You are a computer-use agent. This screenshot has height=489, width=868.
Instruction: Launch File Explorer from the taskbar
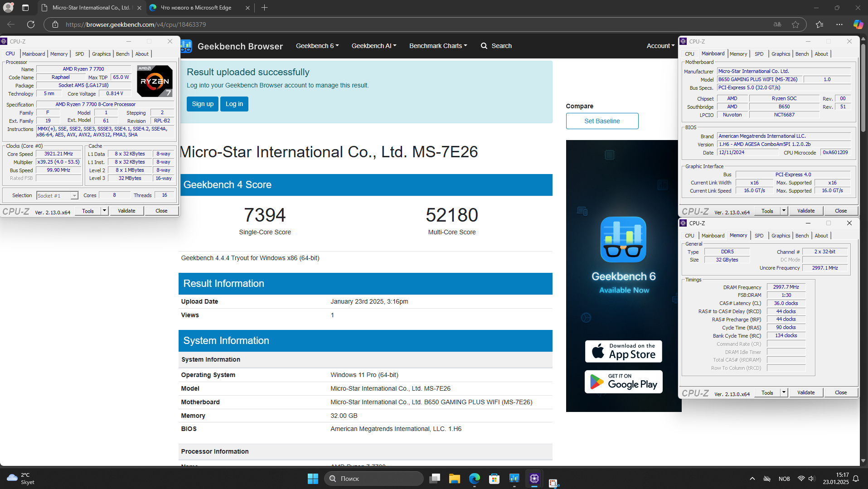click(455, 479)
